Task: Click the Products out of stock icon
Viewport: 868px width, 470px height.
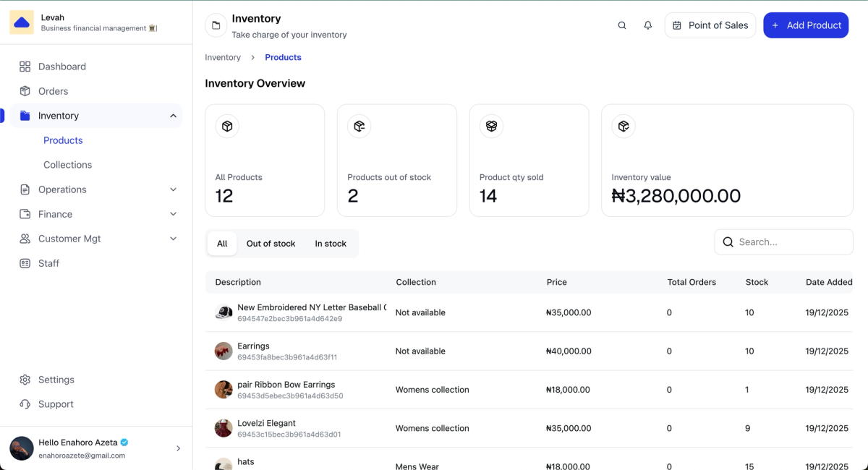Action: (x=359, y=127)
